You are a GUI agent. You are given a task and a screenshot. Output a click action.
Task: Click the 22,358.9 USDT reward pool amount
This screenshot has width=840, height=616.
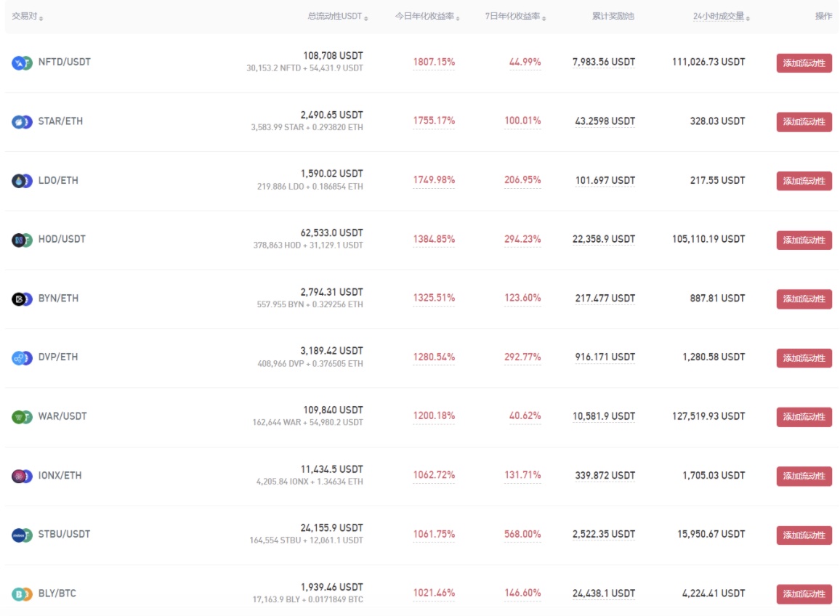[x=603, y=239]
